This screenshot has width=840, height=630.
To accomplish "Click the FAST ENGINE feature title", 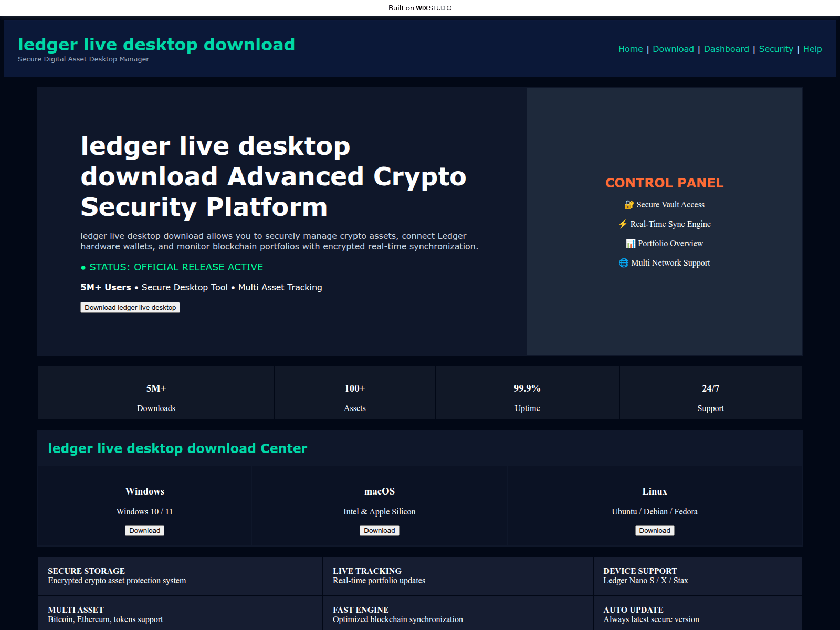I will coord(361,610).
